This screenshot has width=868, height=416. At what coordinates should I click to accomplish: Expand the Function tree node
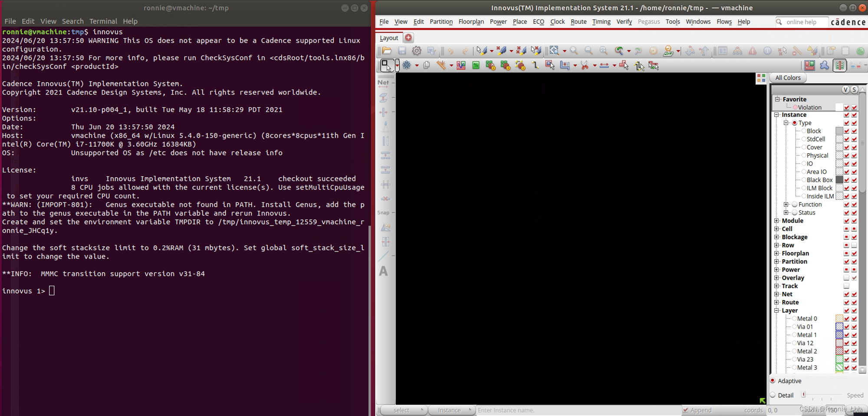[x=786, y=205]
